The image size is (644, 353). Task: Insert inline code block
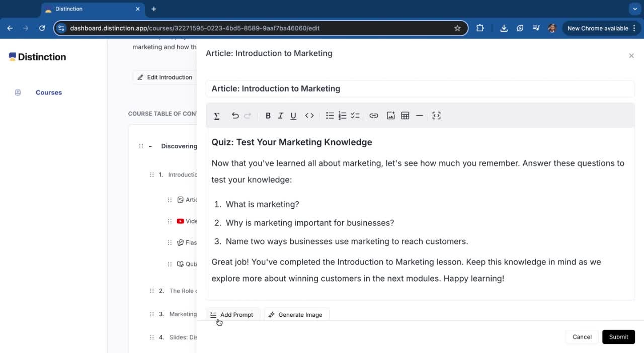(x=309, y=116)
